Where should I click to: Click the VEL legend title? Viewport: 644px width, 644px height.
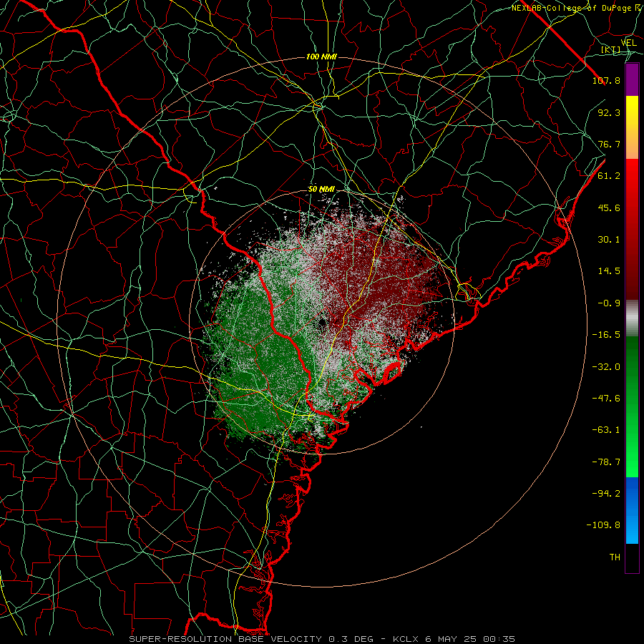629,43
